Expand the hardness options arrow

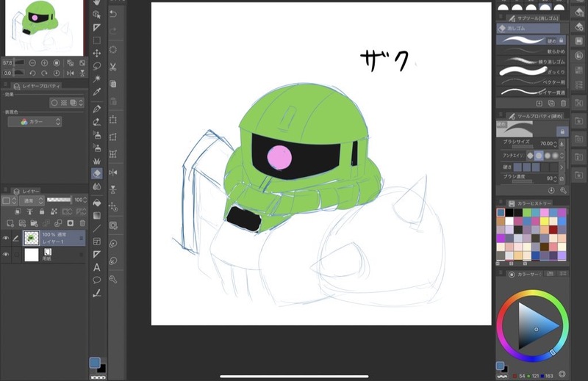coord(562,167)
